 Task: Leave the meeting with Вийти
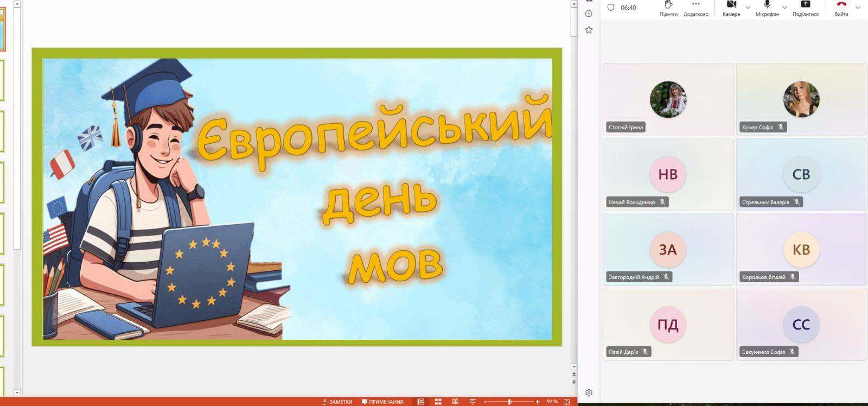pos(841,8)
